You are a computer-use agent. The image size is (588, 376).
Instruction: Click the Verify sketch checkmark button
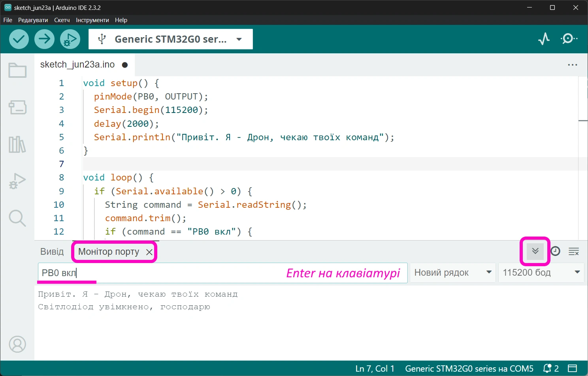pos(19,39)
